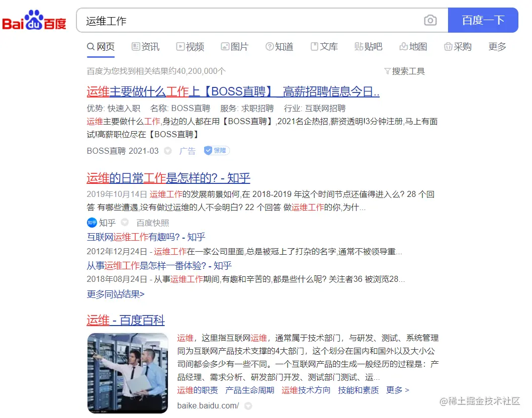The height and width of the screenshot is (418, 532).
Task: Select the 采购 search icon
Action: tap(448, 46)
